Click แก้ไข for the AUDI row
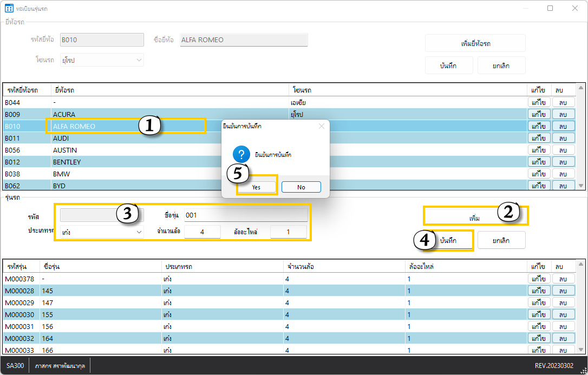This screenshot has height=375, width=588. (539, 139)
